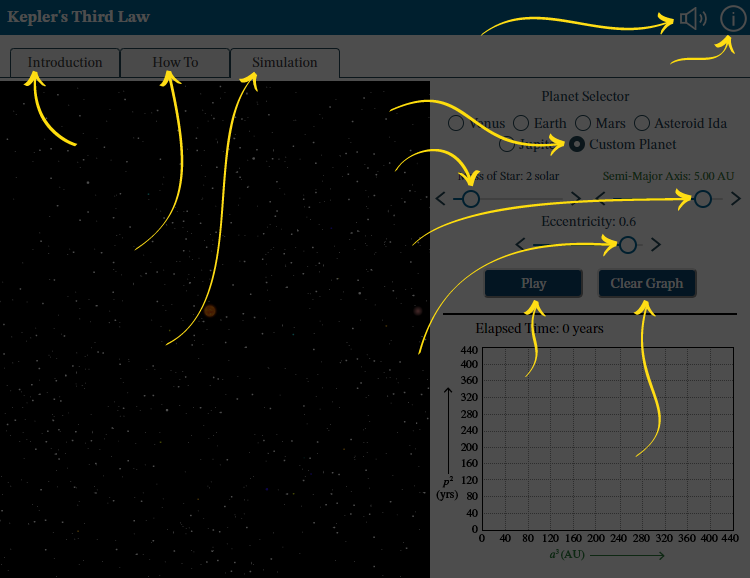Screen dimensions: 750x578
Task: Mute the sound with the speaker icon
Action: (692, 18)
